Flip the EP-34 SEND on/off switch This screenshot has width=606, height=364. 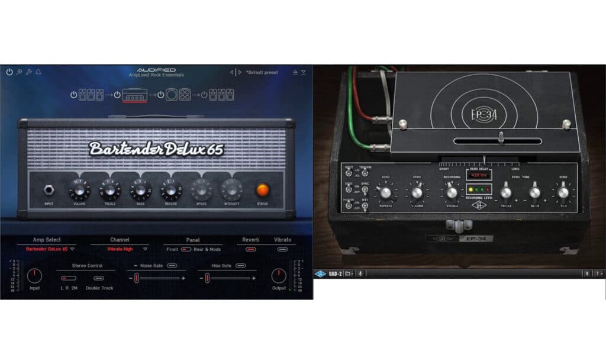point(349,189)
